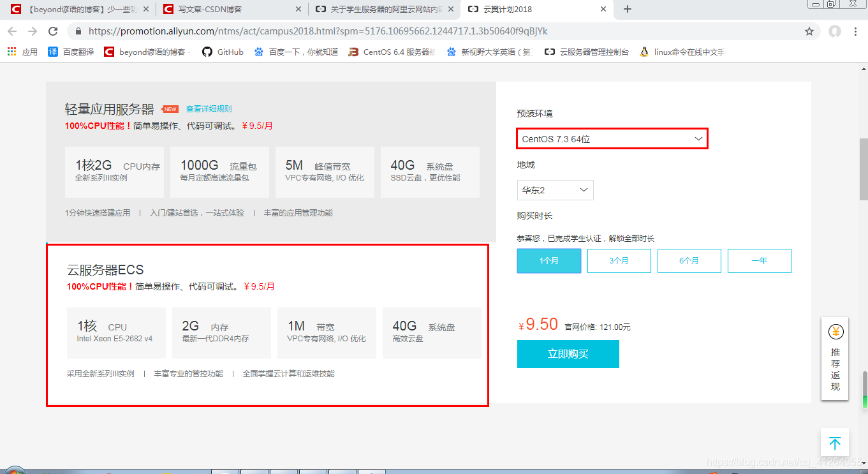Open the 云服务器管理控制台 bookmark
Image resolution: width=868 pixels, height=474 pixels.
tap(587, 52)
